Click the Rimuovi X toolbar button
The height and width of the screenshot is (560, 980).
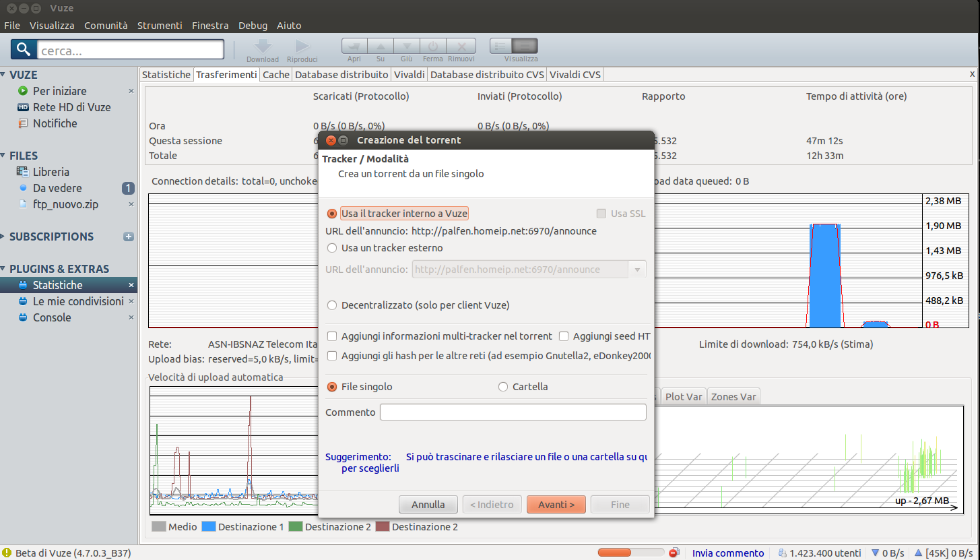tap(461, 46)
